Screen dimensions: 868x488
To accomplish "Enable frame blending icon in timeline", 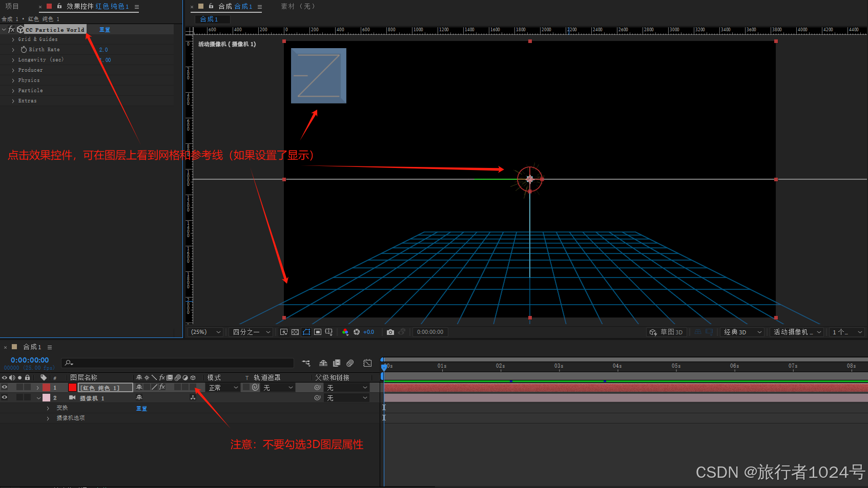I will pos(337,363).
